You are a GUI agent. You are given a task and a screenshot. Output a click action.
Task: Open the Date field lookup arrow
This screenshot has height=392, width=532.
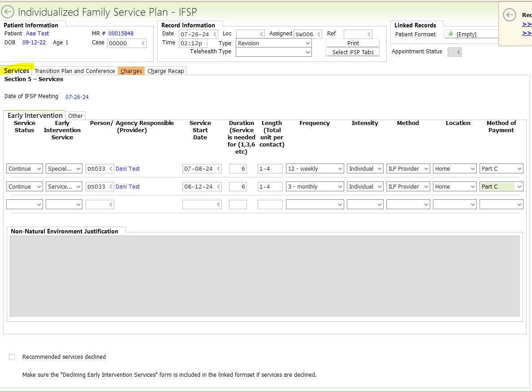pyautogui.click(x=215, y=34)
